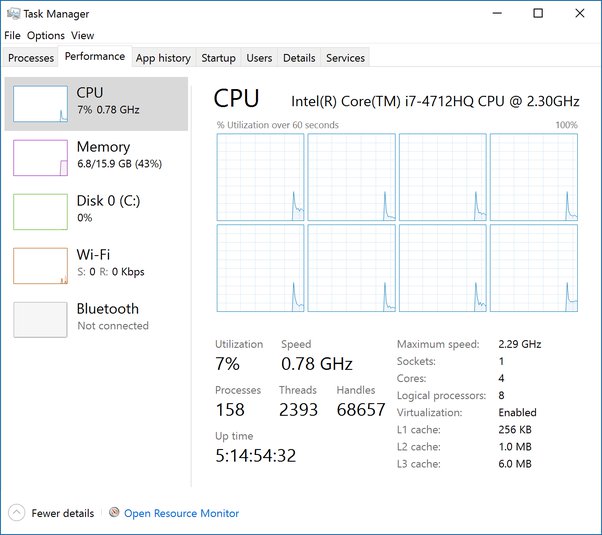Click the 'Not connected' Bluetooth status
Image resolution: width=602 pixels, height=535 pixels.
coord(113,326)
